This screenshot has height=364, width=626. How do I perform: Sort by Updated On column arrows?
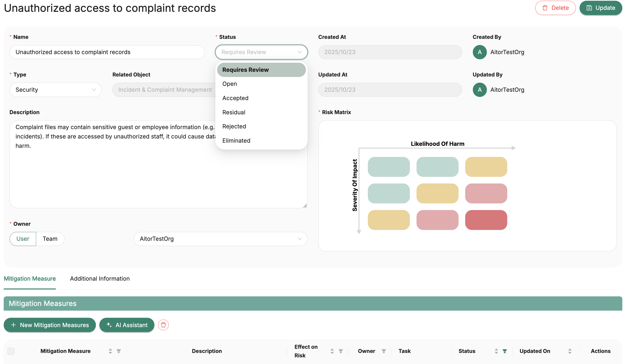[x=570, y=351]
